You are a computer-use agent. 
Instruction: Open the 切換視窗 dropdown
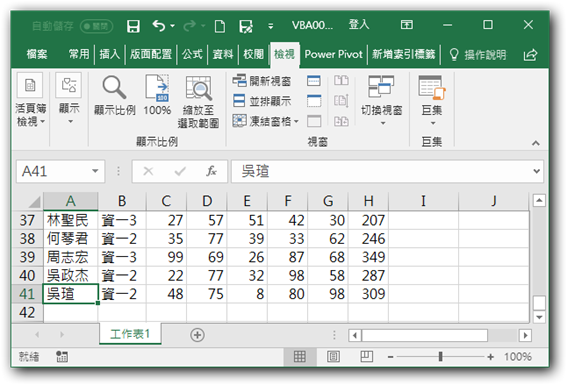(382, 100)
